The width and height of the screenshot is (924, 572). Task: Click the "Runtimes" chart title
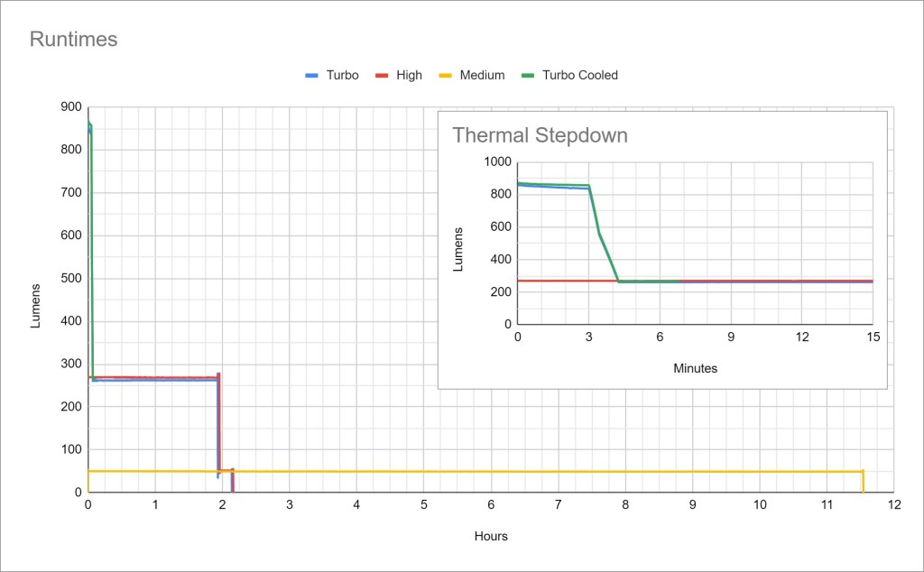[73, 40]
